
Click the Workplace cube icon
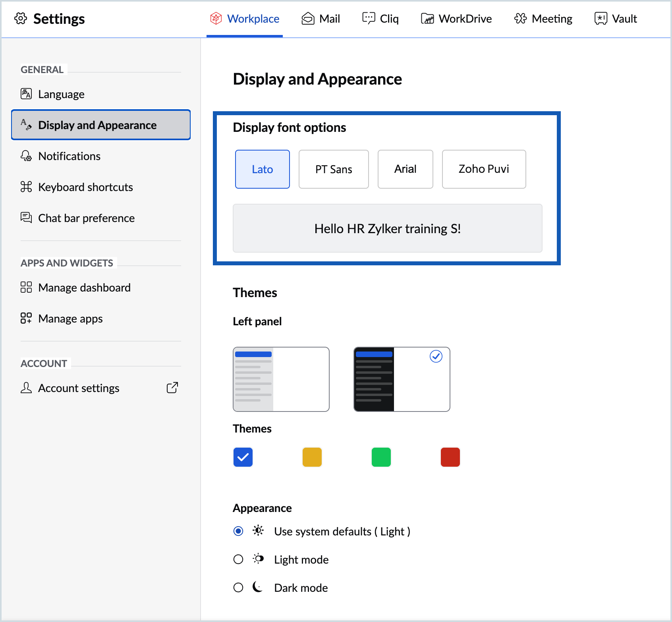216,18
